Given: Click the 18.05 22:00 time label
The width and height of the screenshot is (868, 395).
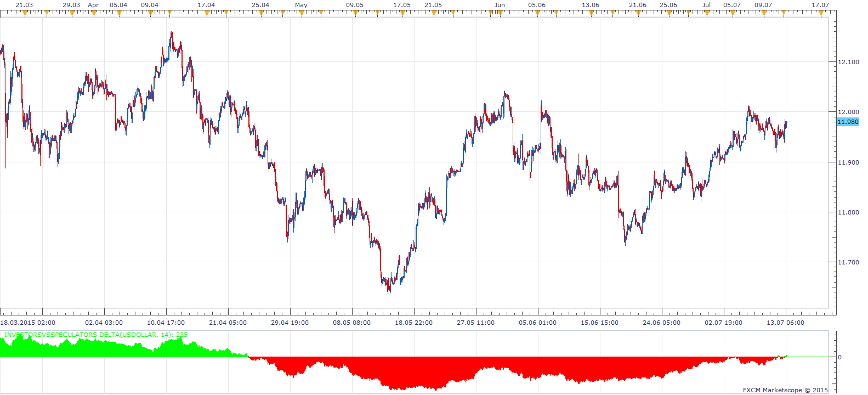Looking at the screenshot, I should click(x=414, y=323).
